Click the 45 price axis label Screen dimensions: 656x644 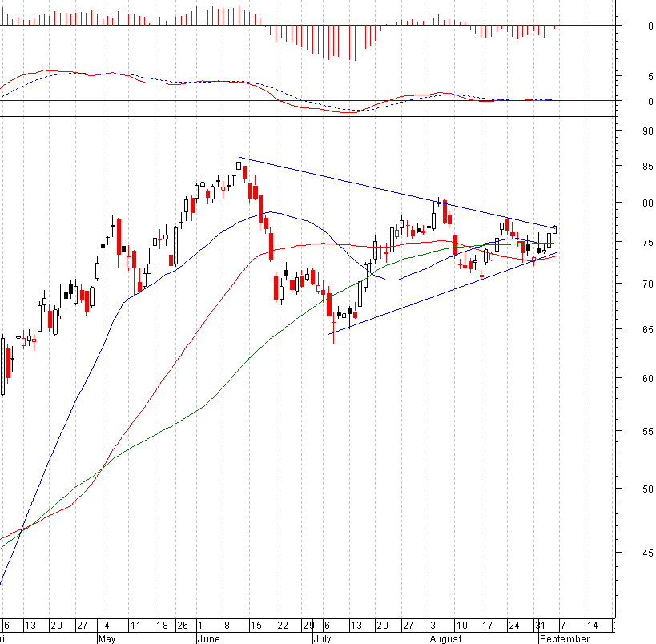(x=648, y=553)
